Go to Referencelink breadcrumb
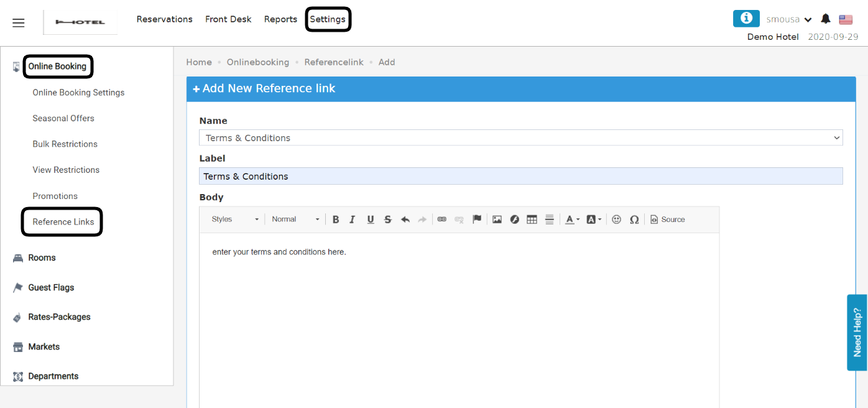The width and height of the screenshot is (868, 408). [x=334, y=62]
